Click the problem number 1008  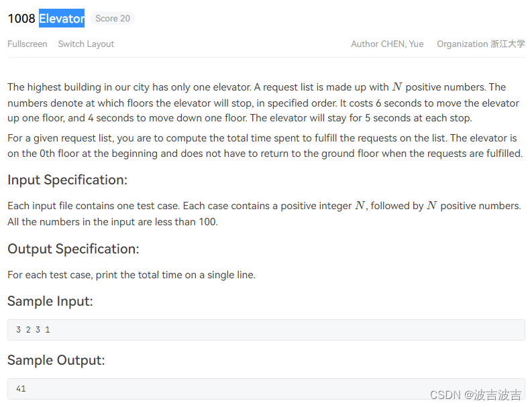(21, 18)
